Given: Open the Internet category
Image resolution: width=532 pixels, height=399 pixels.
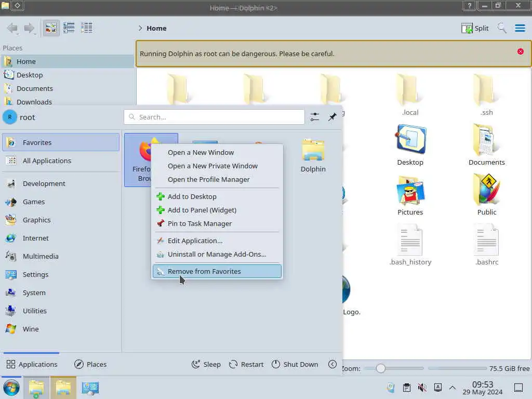Looking at the screenshot, I should pos(61,238).
